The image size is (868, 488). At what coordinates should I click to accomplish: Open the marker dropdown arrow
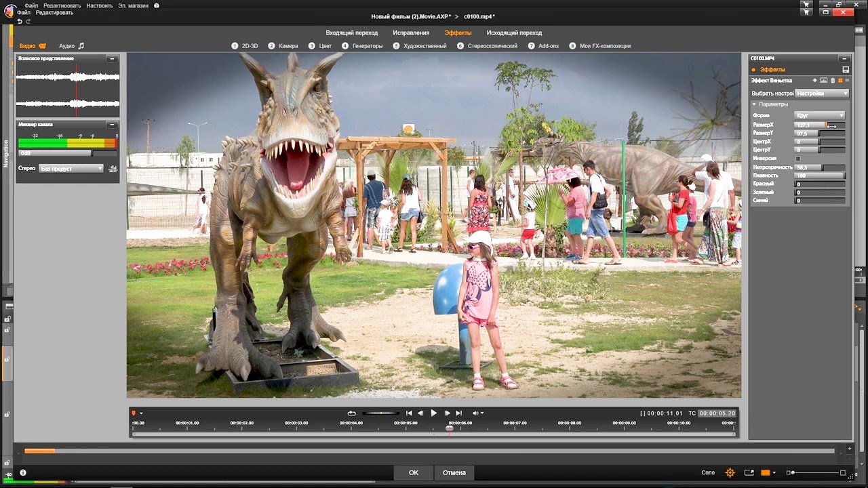(141, 413)
